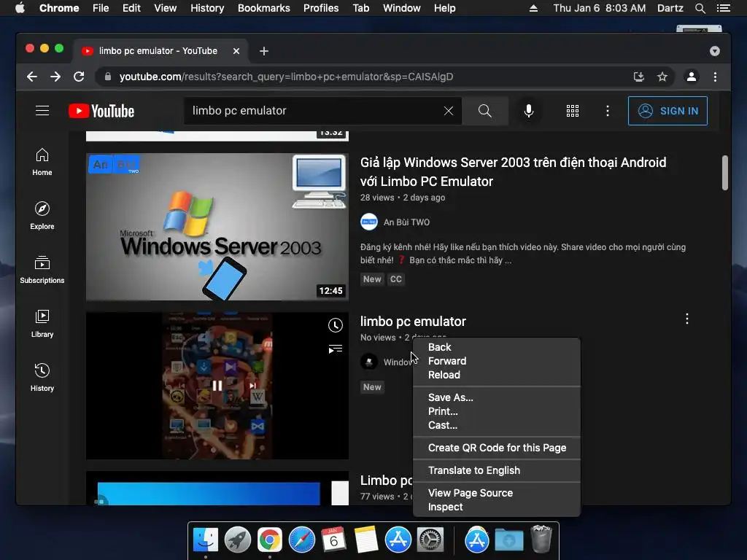Select Translate to English
This screenshot has width=747, height=560.
[x=497, y=470]
